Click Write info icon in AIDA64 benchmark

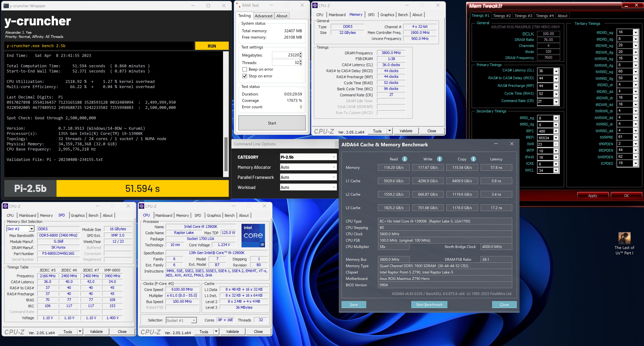point(439,159)
